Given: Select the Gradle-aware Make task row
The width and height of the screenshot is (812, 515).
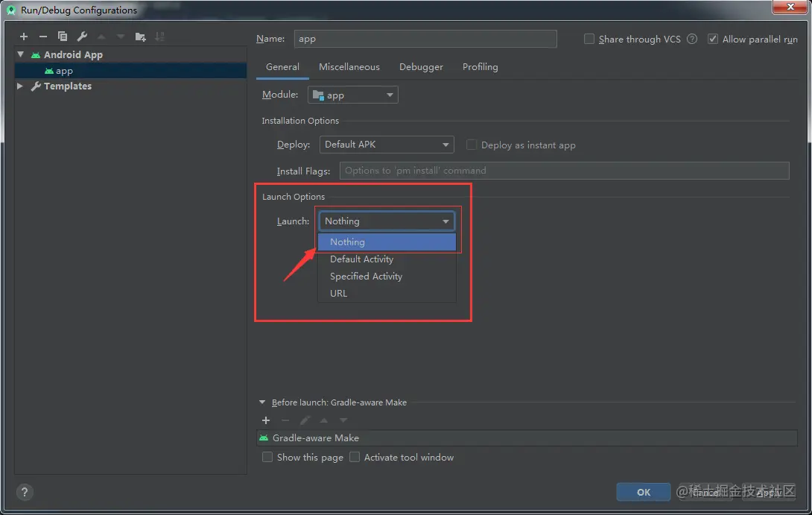Looking at the screenshot, I should coord(527,437).
